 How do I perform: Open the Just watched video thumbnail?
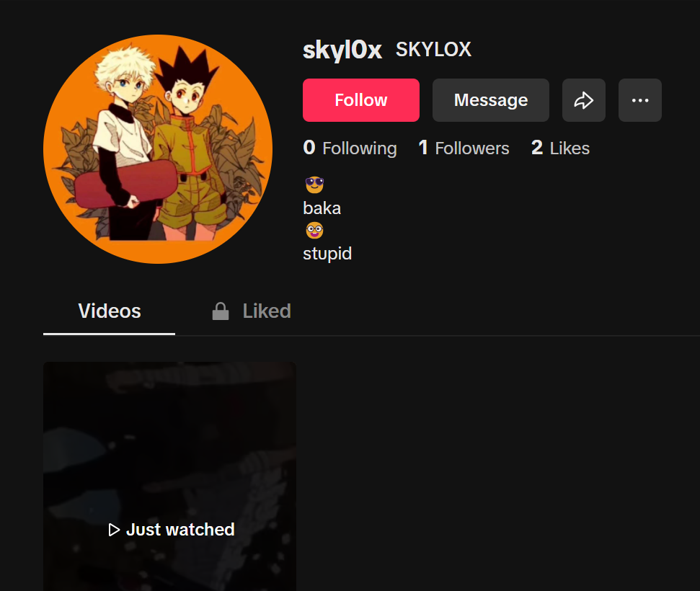tap(169, 476)
